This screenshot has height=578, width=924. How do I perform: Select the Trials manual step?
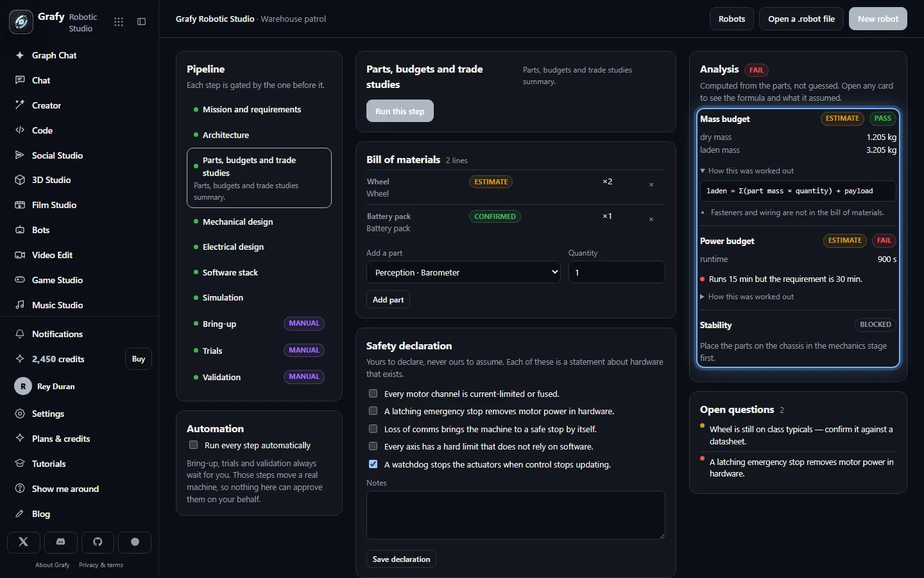click(x=259, y=351)
